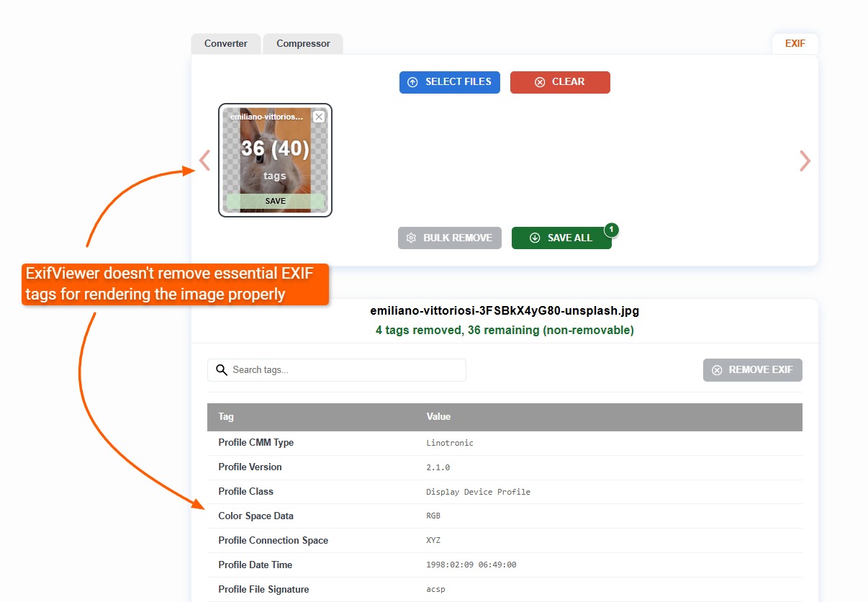This screenshot has height=602, width=868.
Task: Click the green notification badge on SAVE ALL
Action: point(611,229)
